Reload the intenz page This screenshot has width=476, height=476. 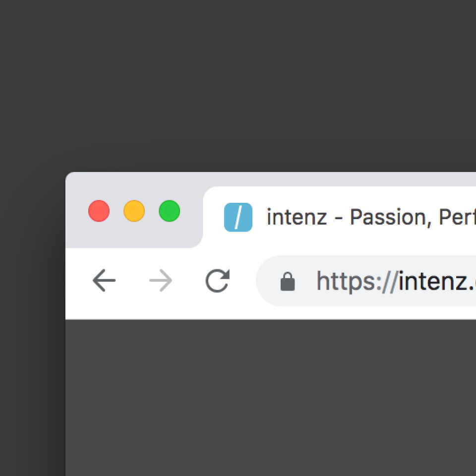217,281
